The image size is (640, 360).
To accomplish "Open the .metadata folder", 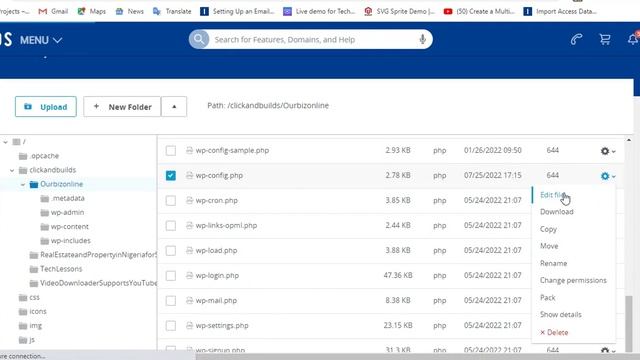I will click(62, 198).
